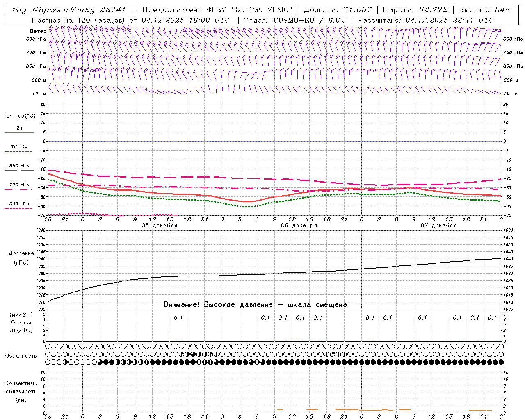This screenshot has width=525, height=420.
Task: Click the '2м' temperature legend line sample
Action: (19, 132)
